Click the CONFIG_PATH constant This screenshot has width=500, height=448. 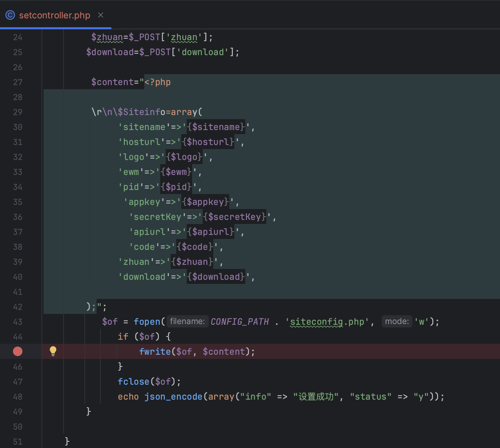click(240, 322)
